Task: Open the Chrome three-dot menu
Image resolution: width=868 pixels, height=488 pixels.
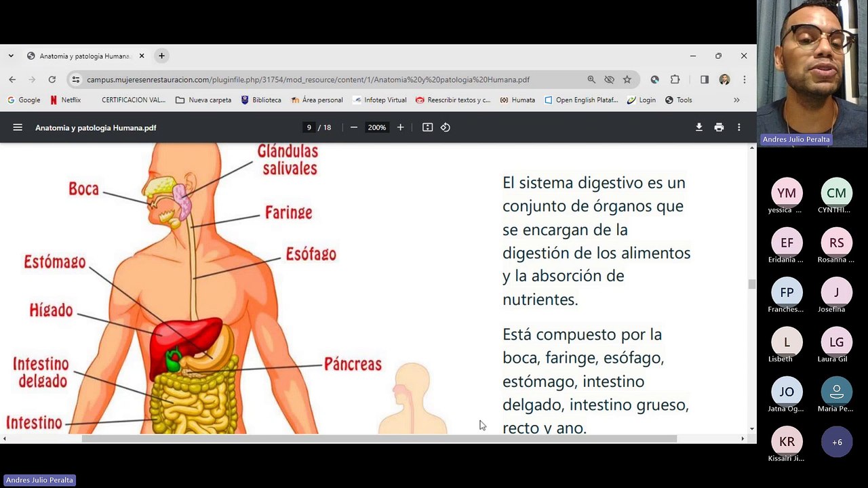Action: (745, 79)
